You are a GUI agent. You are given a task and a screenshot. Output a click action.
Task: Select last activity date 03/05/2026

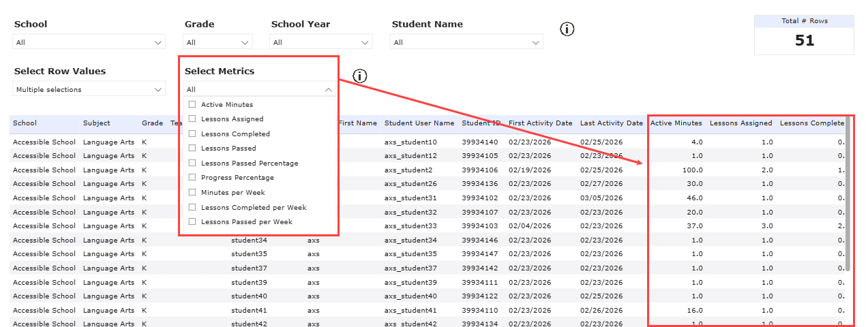click(601, 198)
